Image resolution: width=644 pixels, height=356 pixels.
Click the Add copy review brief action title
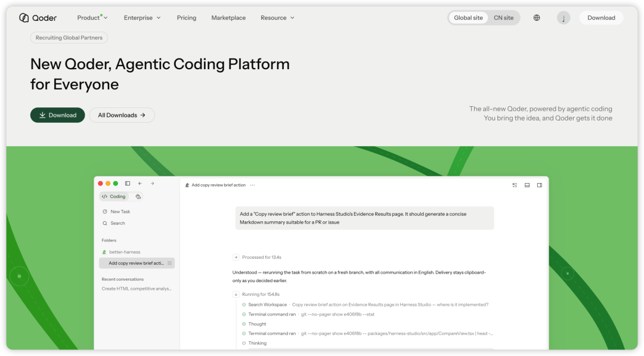(x=218, y=185)
